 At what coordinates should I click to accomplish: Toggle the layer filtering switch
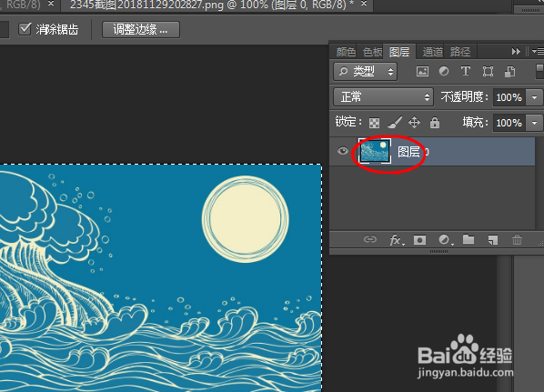(539, 71)
